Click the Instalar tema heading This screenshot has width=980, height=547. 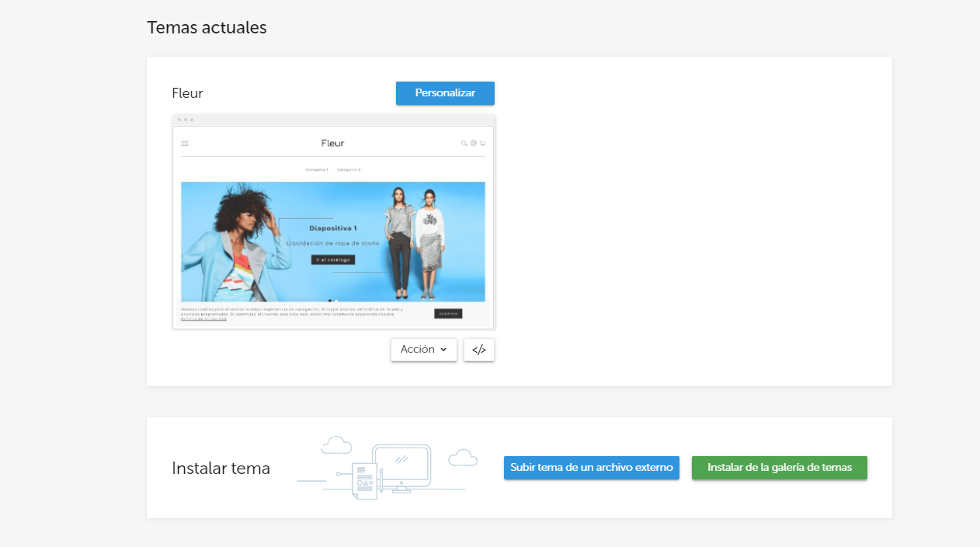point(221,469)
